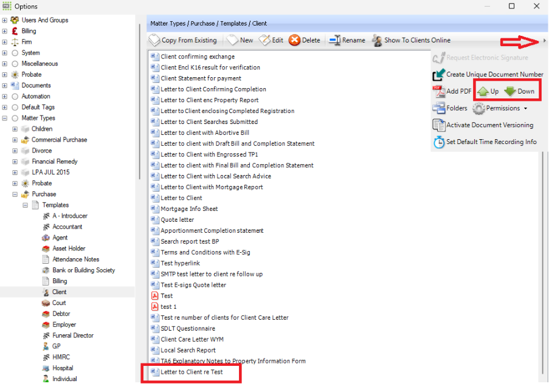This screenshot has height=392, width=549.
Task: Click the Copy From Existing toolbar icon
Action: pyautogui.click(x=154, y=40)
